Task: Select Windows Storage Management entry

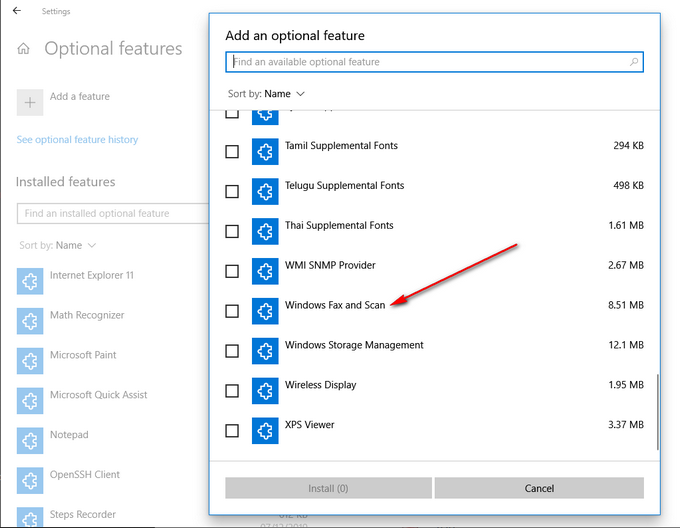Action: [434, 351]
